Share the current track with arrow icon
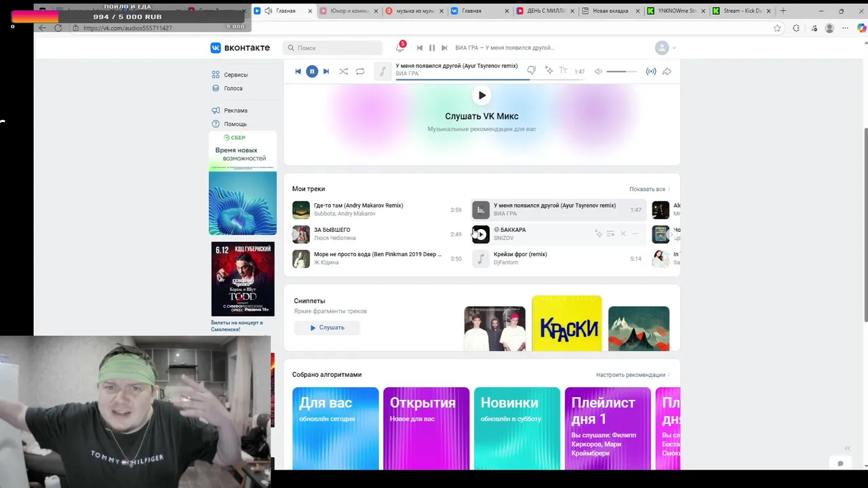Viewport: 868px width, 488px height. tap(667, 71)
